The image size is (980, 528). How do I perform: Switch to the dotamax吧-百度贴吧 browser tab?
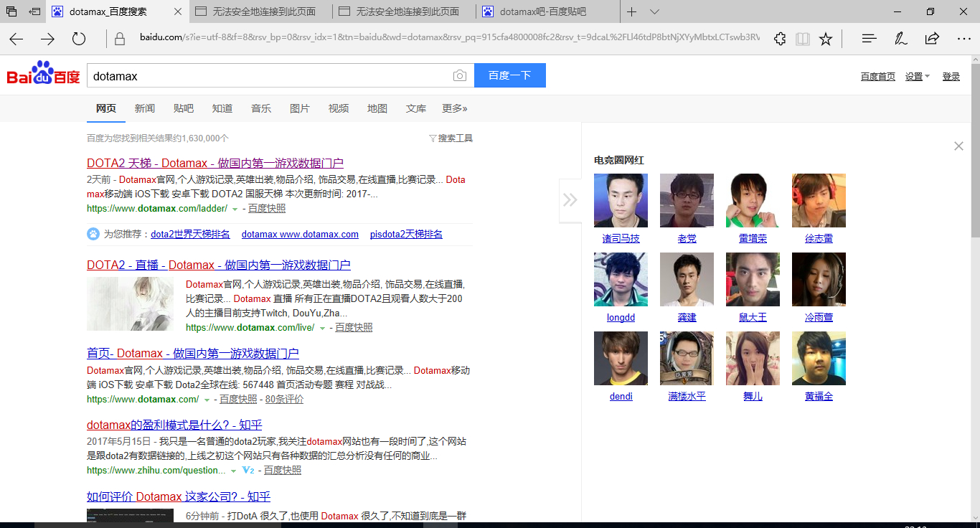pos(542,11)
